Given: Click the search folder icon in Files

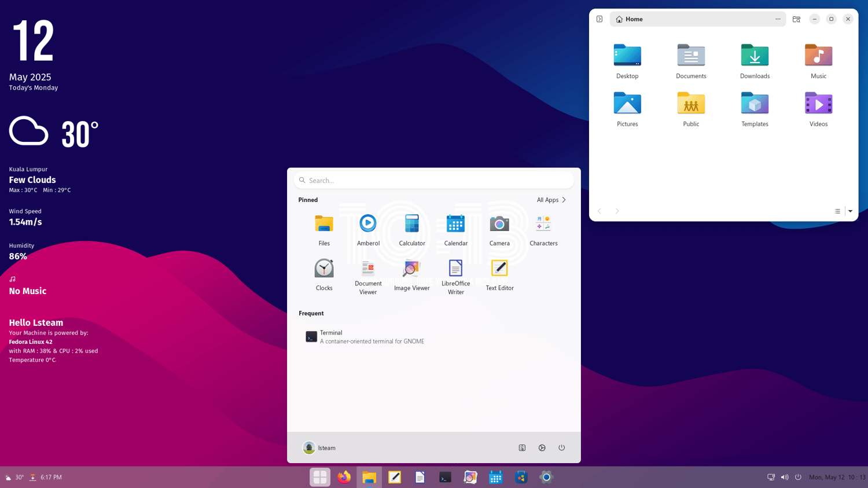Looking at the screenshot, I should pyautogui.click(x=796, y=19).
